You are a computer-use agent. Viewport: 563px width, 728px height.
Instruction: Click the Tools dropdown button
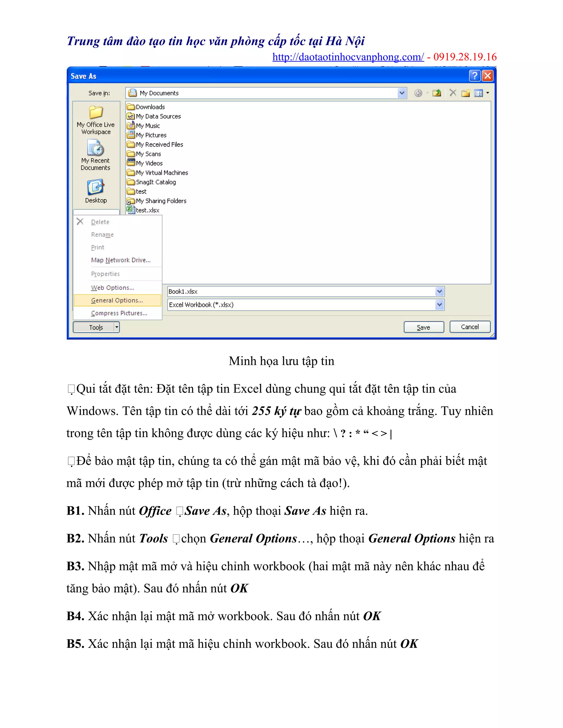click(96, 327)
